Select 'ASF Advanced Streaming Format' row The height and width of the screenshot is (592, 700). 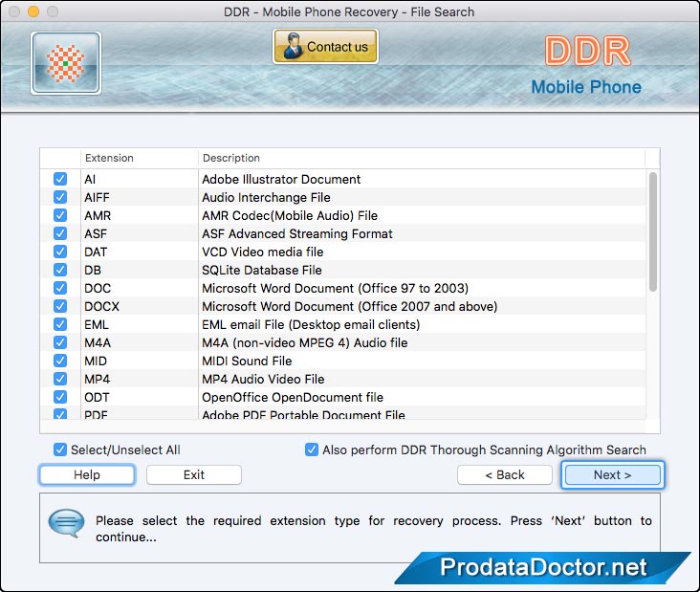343,233
